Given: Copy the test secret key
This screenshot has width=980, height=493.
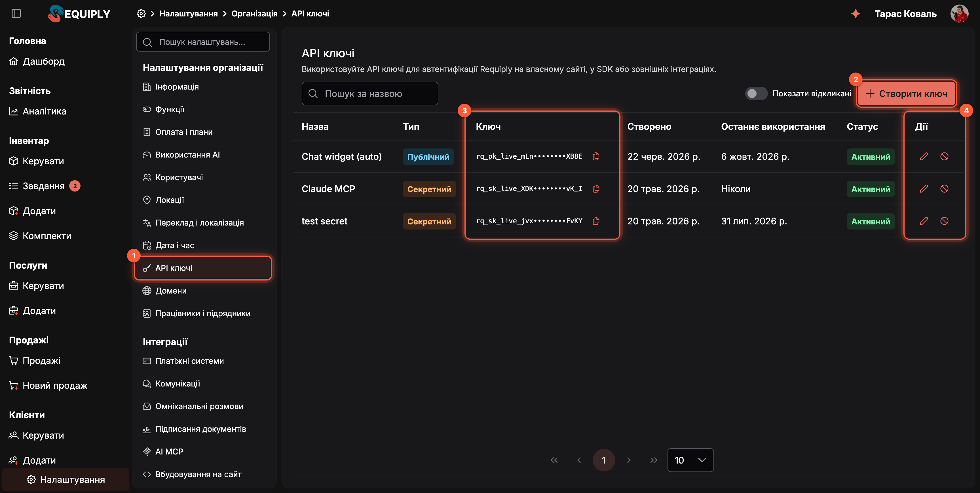Looking at the screenshot, I should pos(596,221).
